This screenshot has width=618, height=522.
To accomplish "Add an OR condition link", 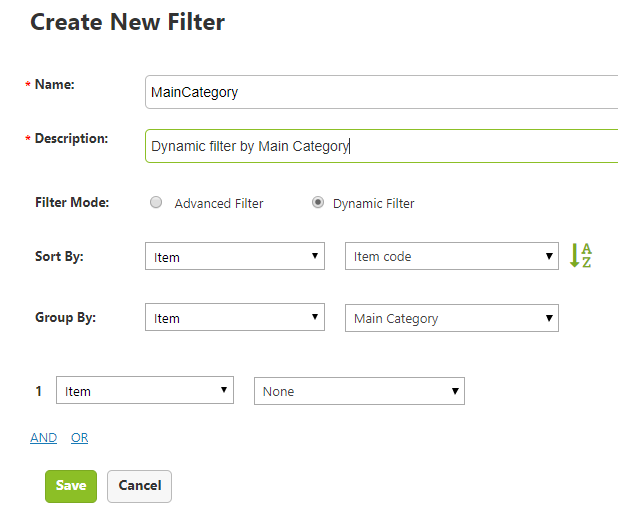I will click(x=80, y=438).
